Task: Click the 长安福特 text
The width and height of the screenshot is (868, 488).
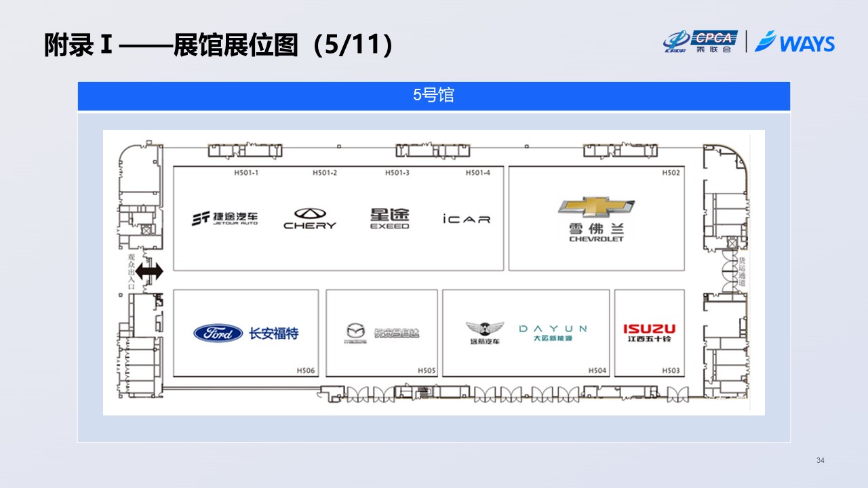Action: 274,333
